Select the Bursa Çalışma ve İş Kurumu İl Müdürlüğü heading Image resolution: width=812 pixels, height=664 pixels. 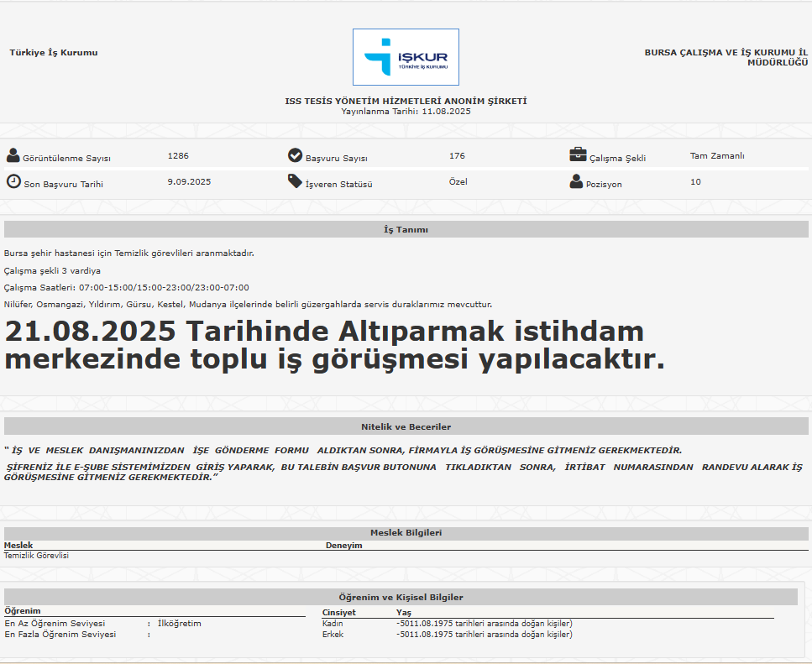point(726,57)
